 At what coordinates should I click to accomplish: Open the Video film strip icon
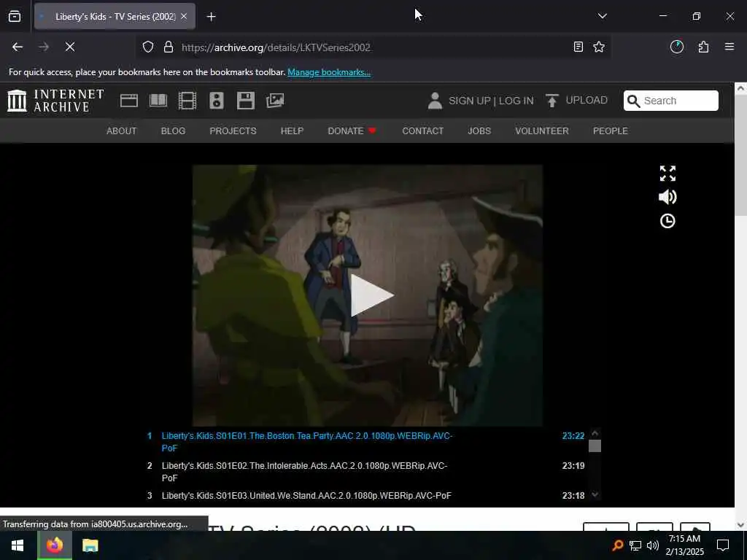pyautogui.click(x=187, y=101)
